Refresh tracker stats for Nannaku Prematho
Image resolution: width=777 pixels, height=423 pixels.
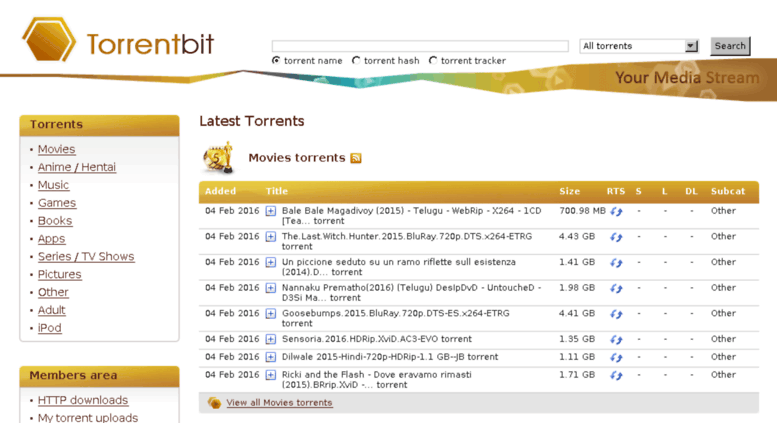pos(616,289)
